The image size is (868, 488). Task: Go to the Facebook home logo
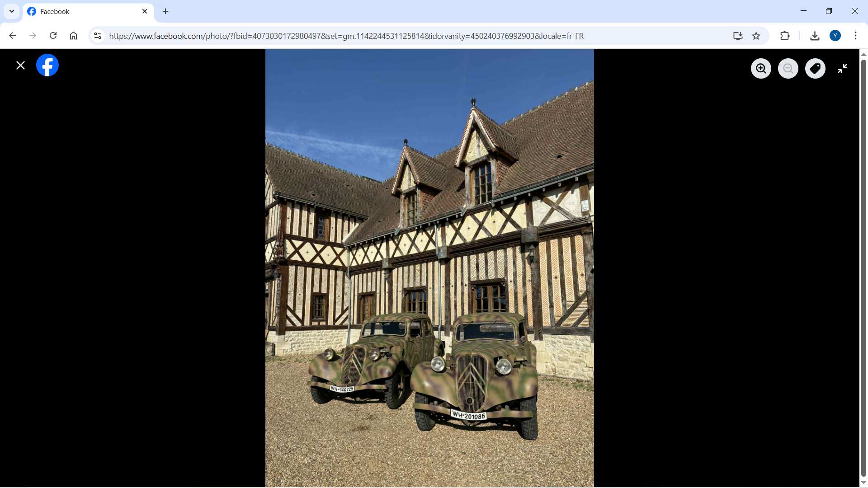47,66
